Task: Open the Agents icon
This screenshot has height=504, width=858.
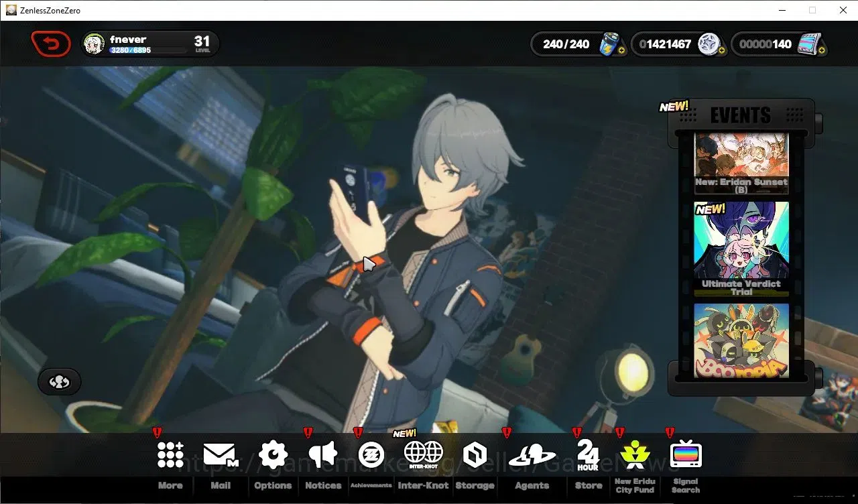Action: [532, 456]
